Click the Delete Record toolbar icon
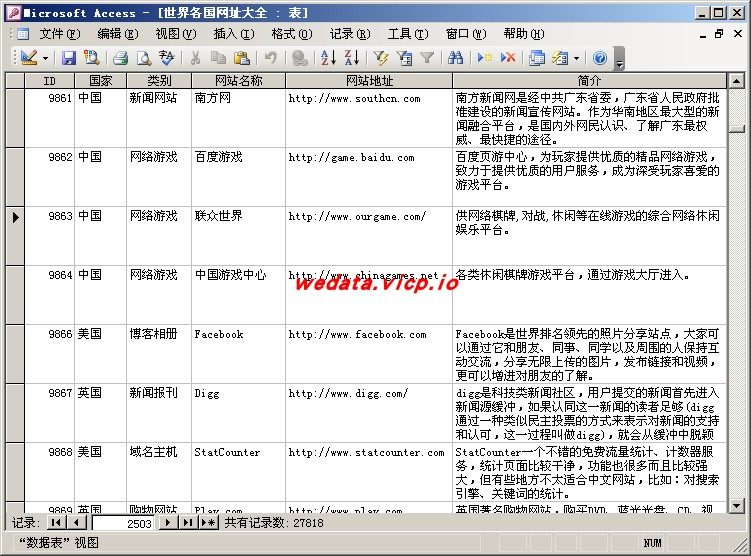Image resolution: width=751 pixels, height=556 pixels. [x=508, y=58]
